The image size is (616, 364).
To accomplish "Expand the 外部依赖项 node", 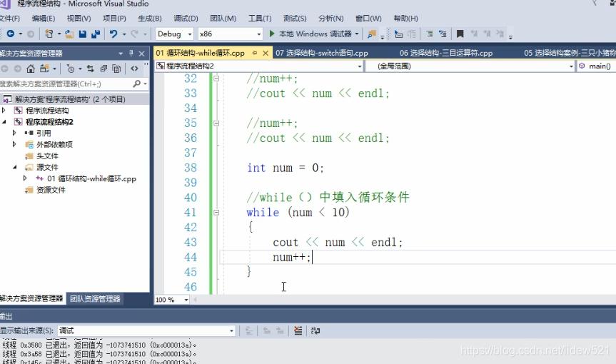I will [14, 144].
